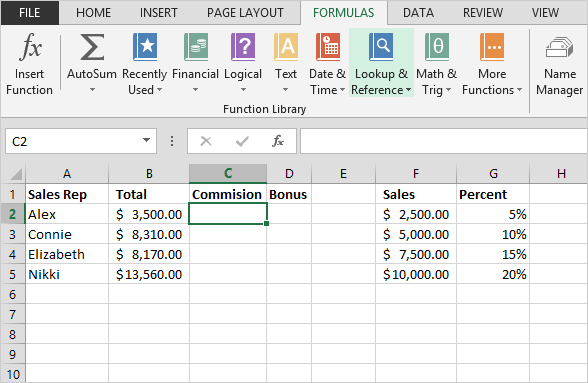
Task: Select the 5% percent cell
Action: (493, 214)
